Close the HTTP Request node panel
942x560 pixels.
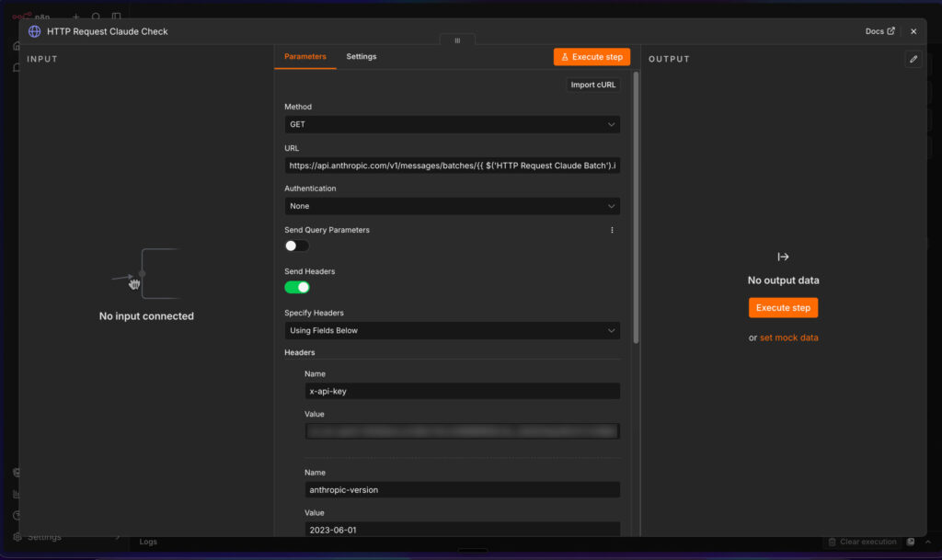[x=913, y=31]
